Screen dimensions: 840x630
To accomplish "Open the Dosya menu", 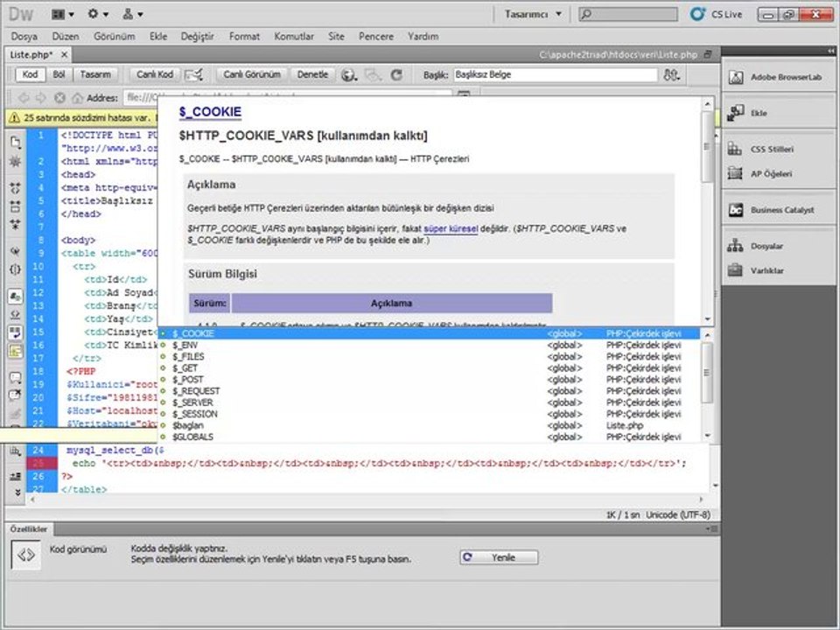I will [24, 37].
